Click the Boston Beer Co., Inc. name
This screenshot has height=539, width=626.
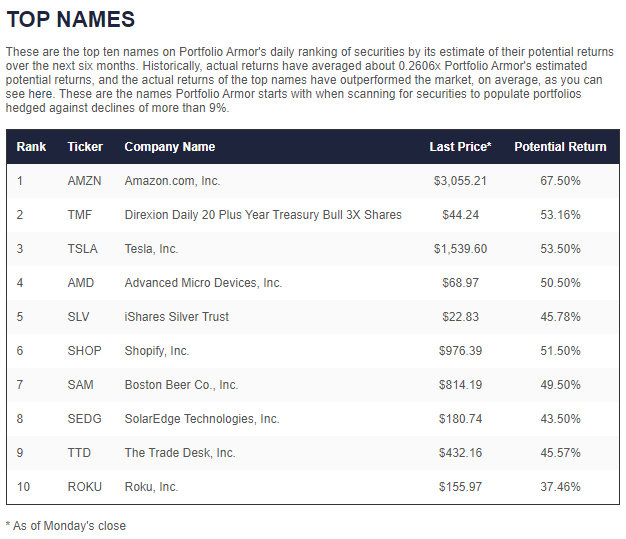(181, 385)
